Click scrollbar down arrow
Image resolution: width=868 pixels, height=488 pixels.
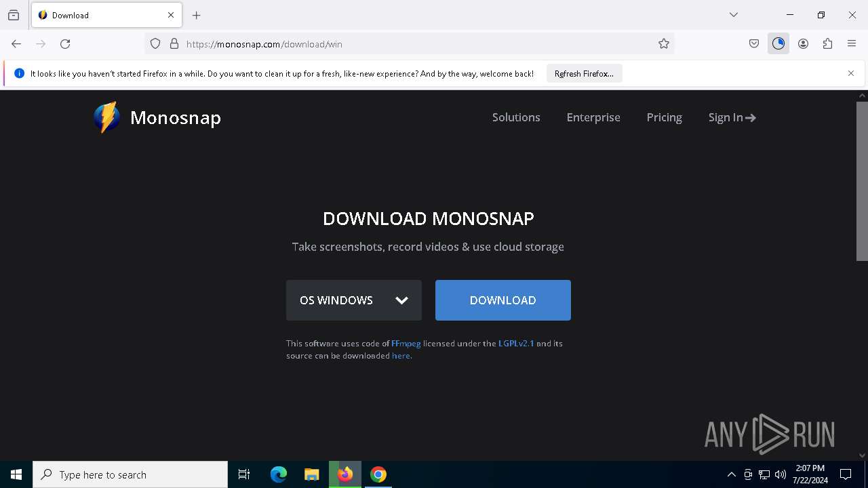pos(862,455)
